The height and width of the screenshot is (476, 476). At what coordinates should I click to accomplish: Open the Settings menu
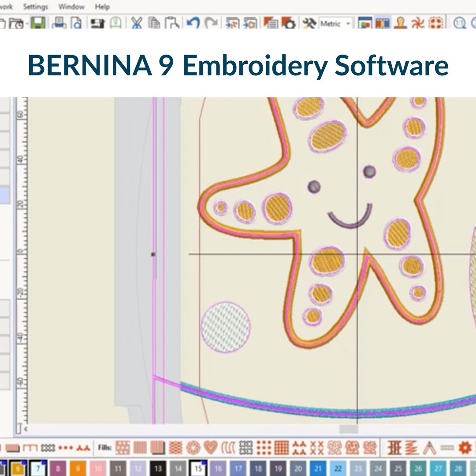35,7
